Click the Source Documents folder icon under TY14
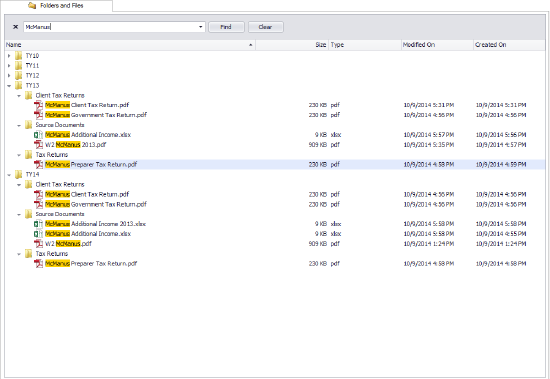550x379 pixels. 28,214
